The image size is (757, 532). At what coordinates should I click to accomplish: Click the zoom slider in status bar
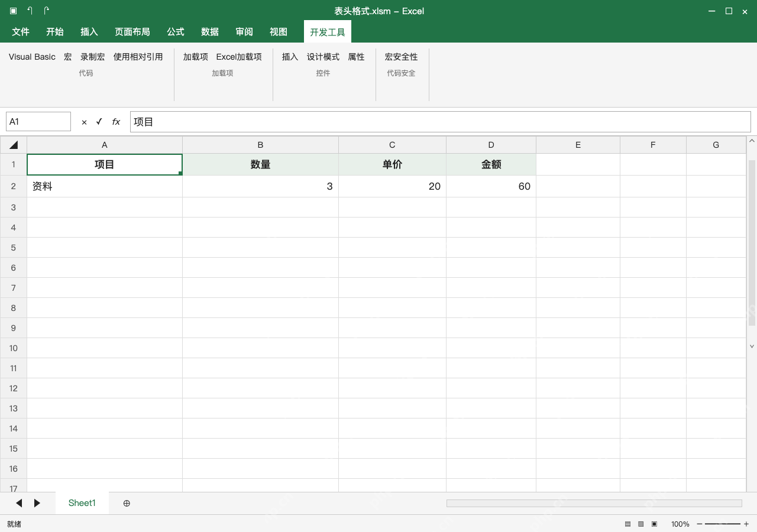[723, 524]
